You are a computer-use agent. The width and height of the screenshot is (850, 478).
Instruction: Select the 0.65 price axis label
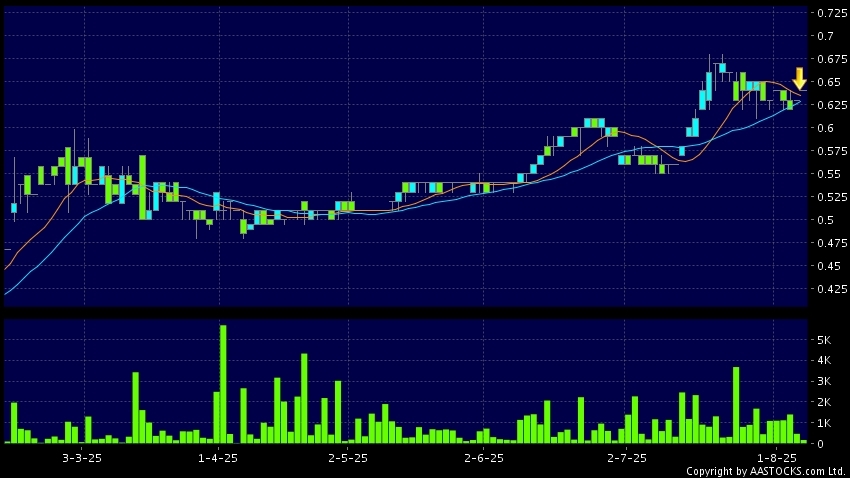click(x=829, y=82)
